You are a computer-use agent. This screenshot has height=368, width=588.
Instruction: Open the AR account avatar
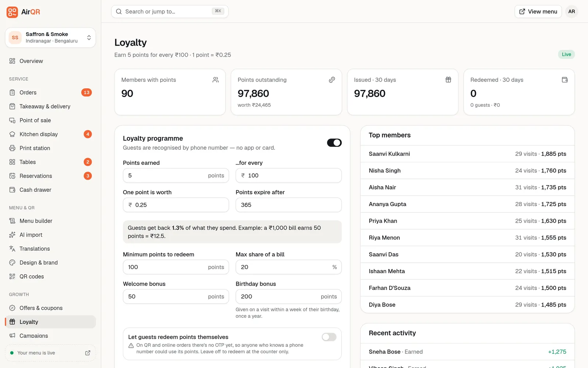(571, 11)
